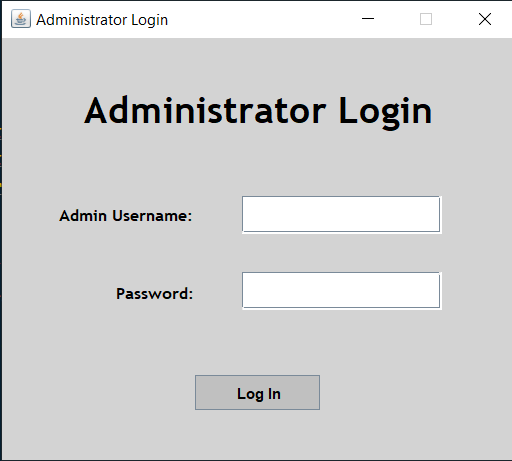Image resolution: width=512 pixels, height=461 pixels.
Task: Place cursor in the password input box
Action: pos(341,290)
